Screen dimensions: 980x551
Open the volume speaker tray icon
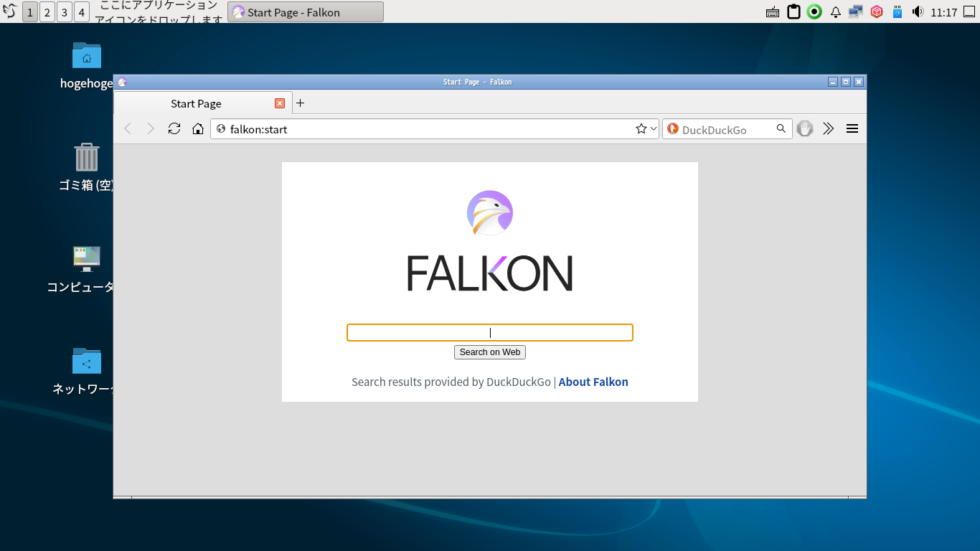(918, 12)
